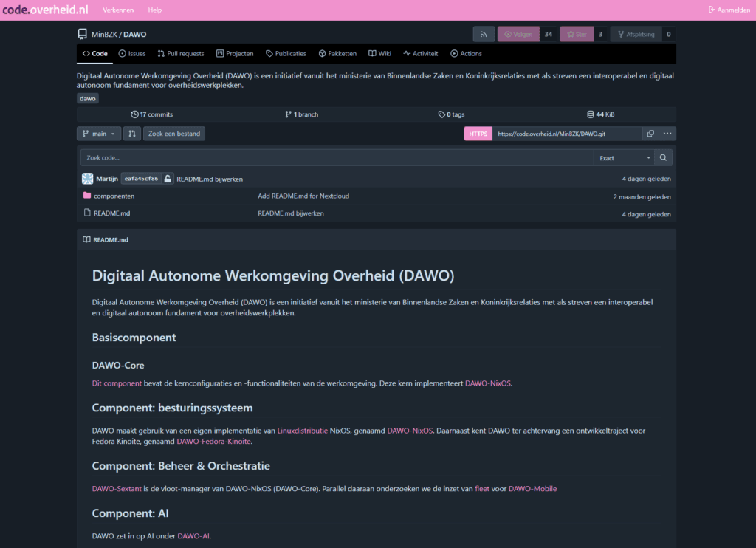The height and width of the screenshot is (548, 756).
Task: Open the Actions tab
Action: (x=467, y=54)
